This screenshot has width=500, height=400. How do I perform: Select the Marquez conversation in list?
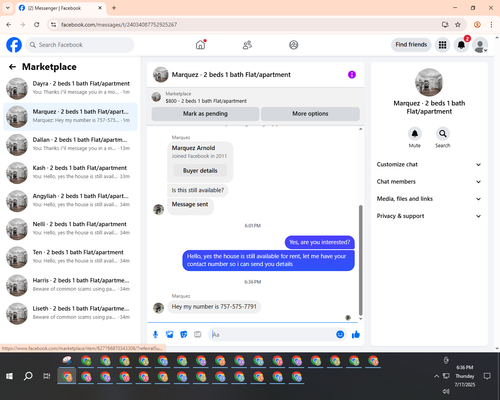(x=70, y=117)
